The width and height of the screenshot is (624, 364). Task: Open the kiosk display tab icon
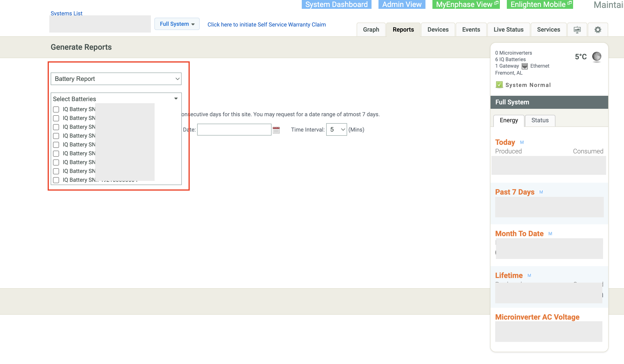click(x=577, y=30)
